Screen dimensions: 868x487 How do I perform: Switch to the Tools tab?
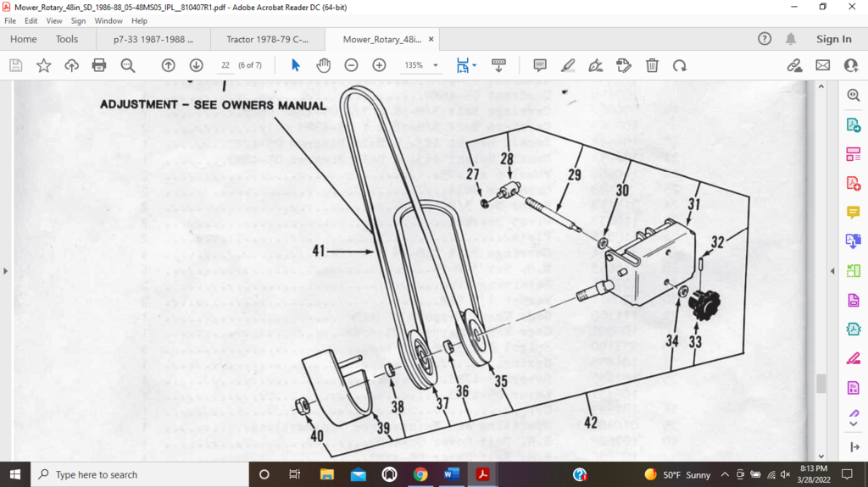[x=67, y=39]
